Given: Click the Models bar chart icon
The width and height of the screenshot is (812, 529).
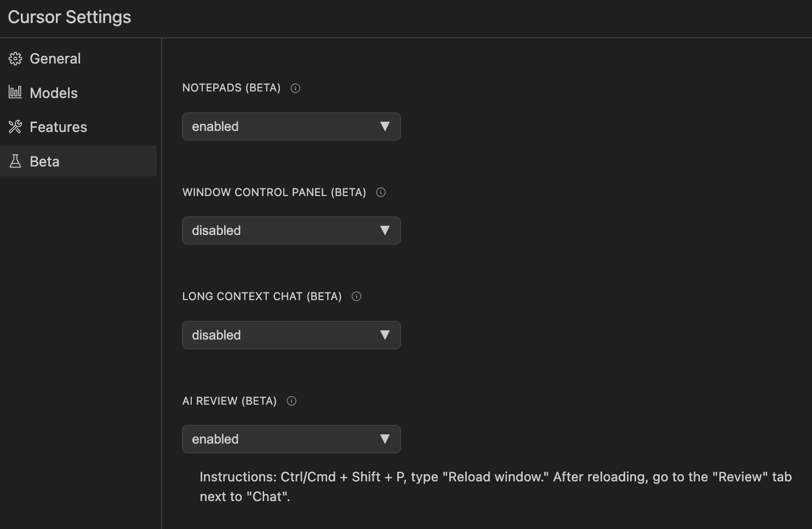Looking at the screenshot, I should click(x=15, y=93).
